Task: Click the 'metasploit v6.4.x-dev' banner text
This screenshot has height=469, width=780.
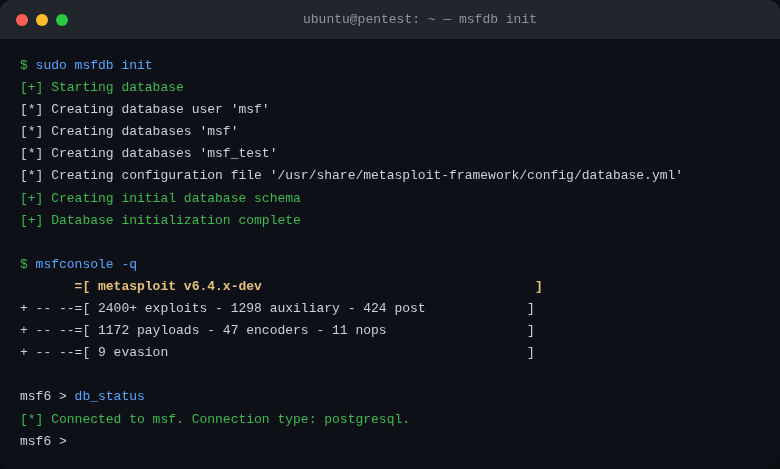Action: (x=180, y=286)
